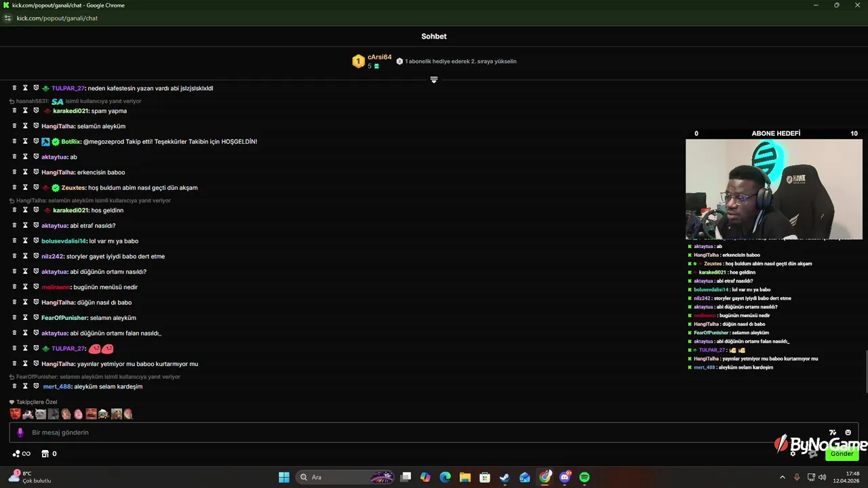The height and width of the screenshot is (488, 868).
Task: Click the Gönder send button
Action: [842, 453]
